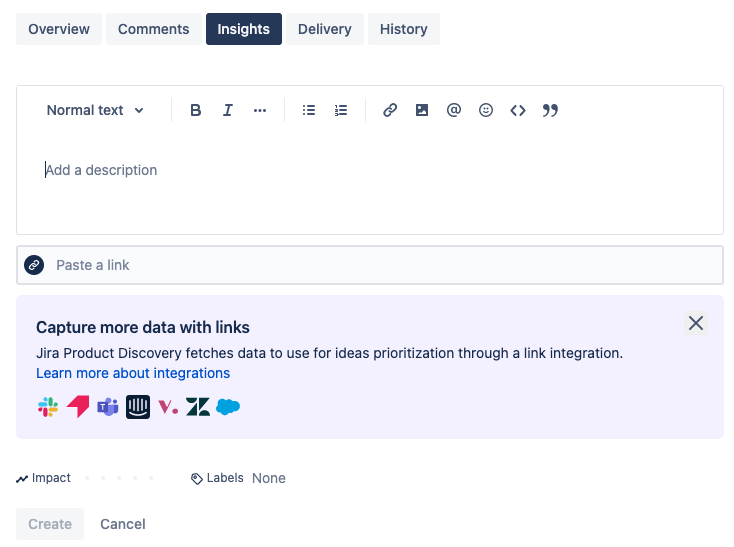
Task: Click the Labels tag icon
Action: click(197, 478)
